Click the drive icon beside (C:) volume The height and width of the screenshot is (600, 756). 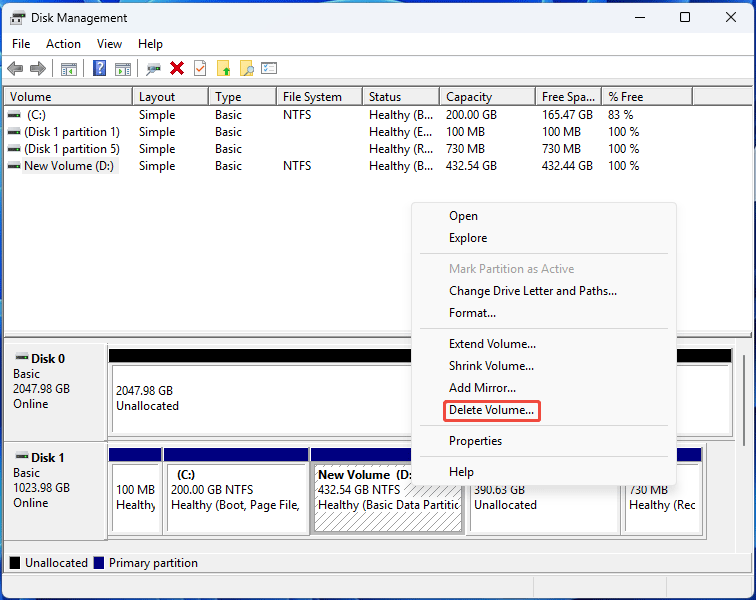click(14, 115)
